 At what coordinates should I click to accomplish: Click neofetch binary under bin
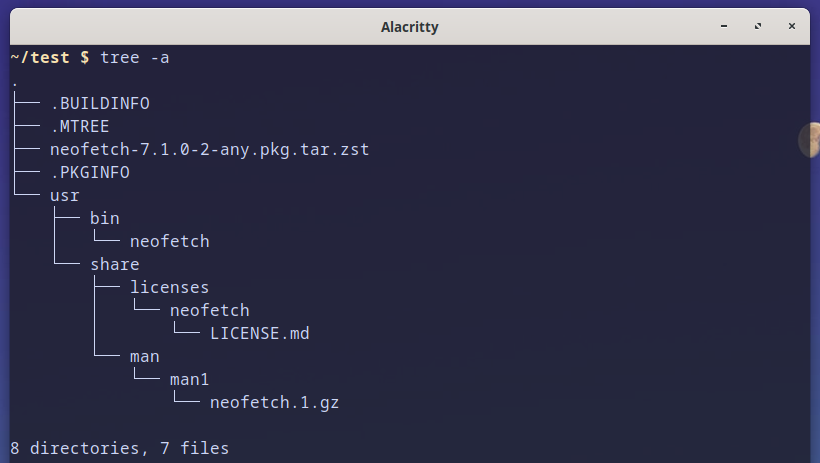170,241
